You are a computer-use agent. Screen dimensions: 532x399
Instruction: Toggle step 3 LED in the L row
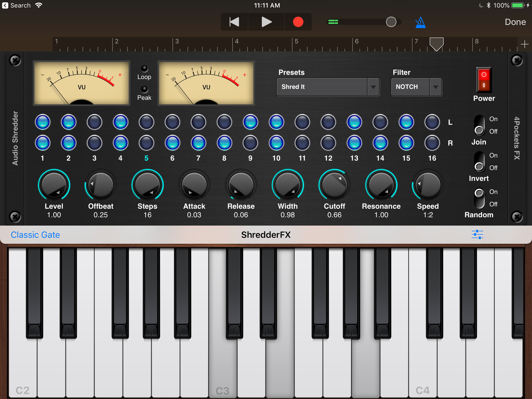[x=94, y=122]
